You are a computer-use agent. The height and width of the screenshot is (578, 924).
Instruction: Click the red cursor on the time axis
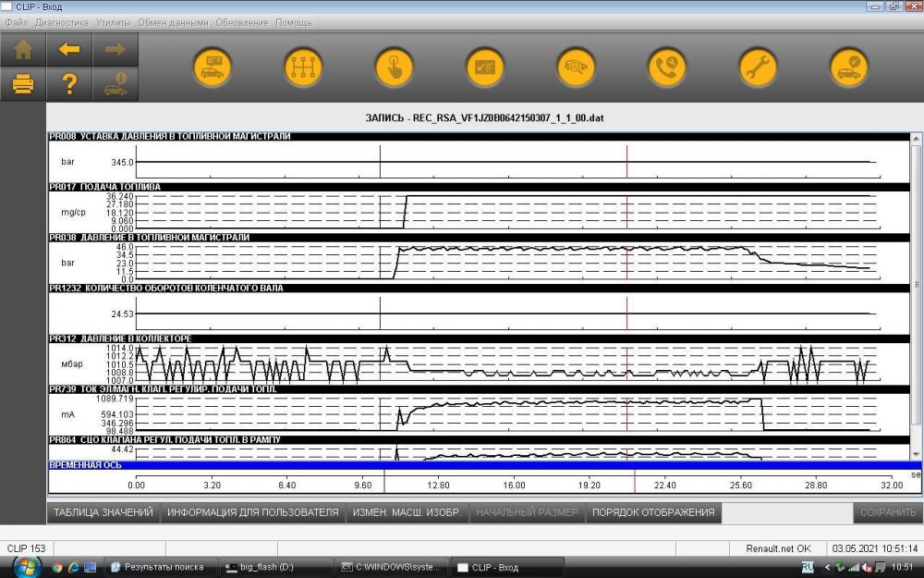pyautogui.click(x=635, y=481)
